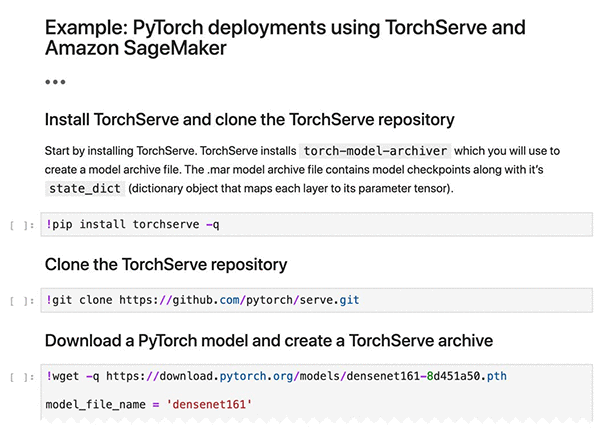Select the wget densenet161 code cell
This screenshot has height=438, width=600.
click(x=316, y=392)
